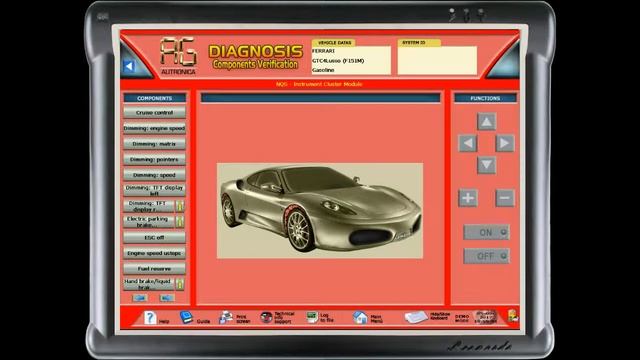Go to previous components page arrow
Screen dimensions: 640x360
click(x=140, y=298)
